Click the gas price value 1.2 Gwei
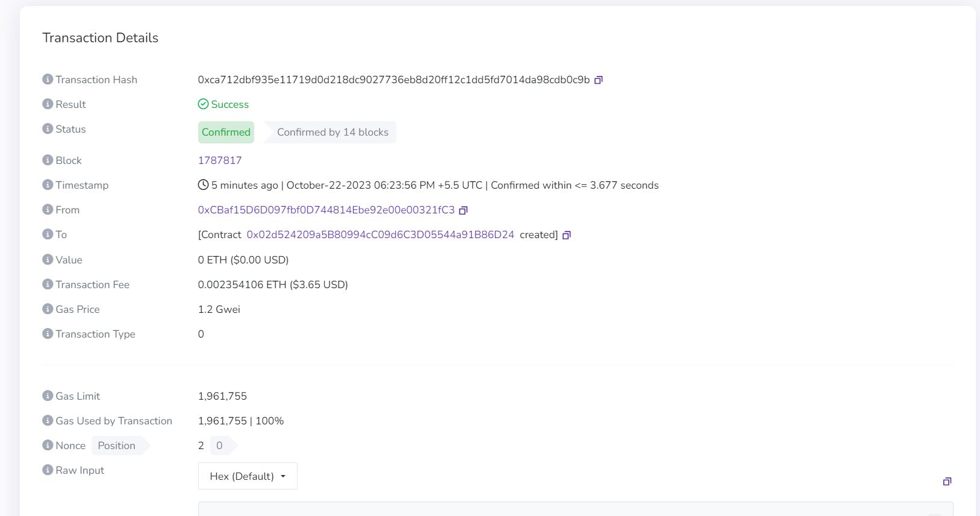980x516 pixels. [x=219, y=309]
